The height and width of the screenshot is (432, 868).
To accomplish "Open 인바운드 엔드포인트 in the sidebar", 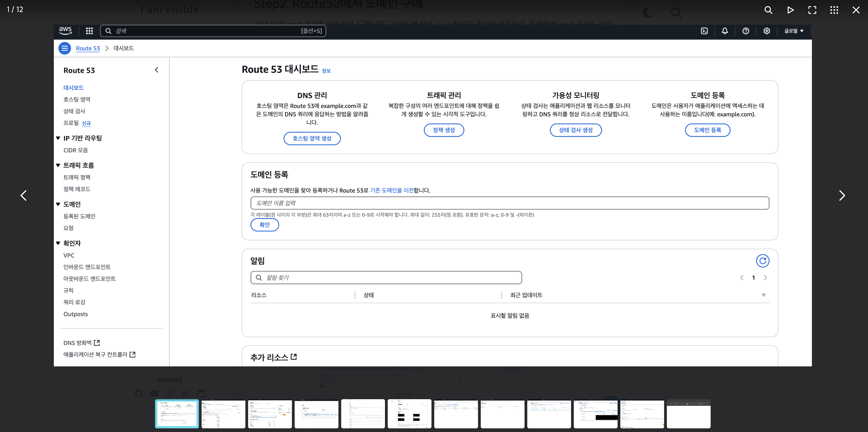I will click(x=87, y=267).
